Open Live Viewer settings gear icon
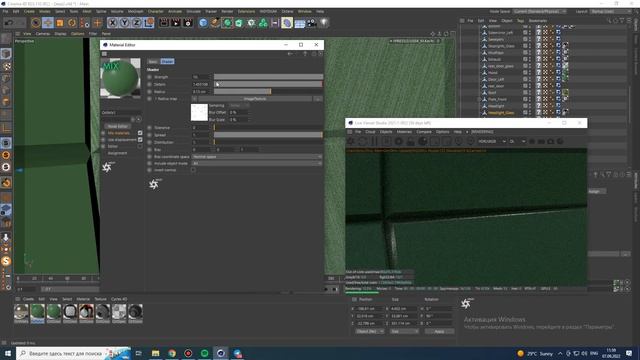 398,141
